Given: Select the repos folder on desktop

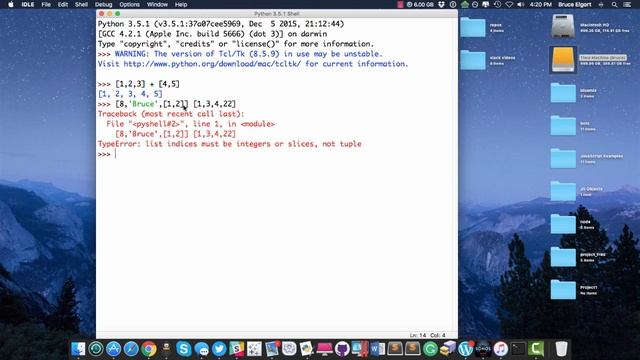Looking at the screenshot, I should [x=473, y=27].
